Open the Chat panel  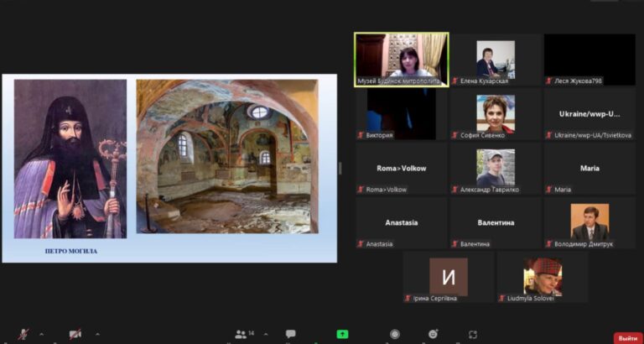(x=291, y=334)
